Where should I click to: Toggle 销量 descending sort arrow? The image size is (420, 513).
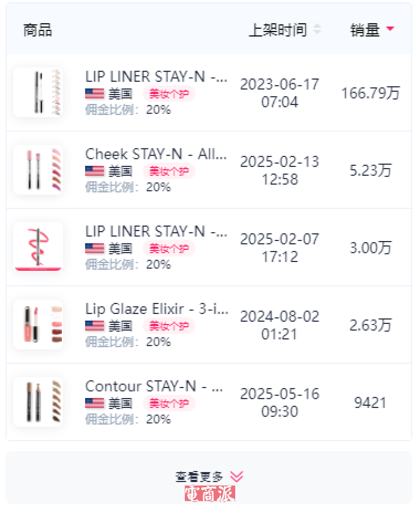390,29
